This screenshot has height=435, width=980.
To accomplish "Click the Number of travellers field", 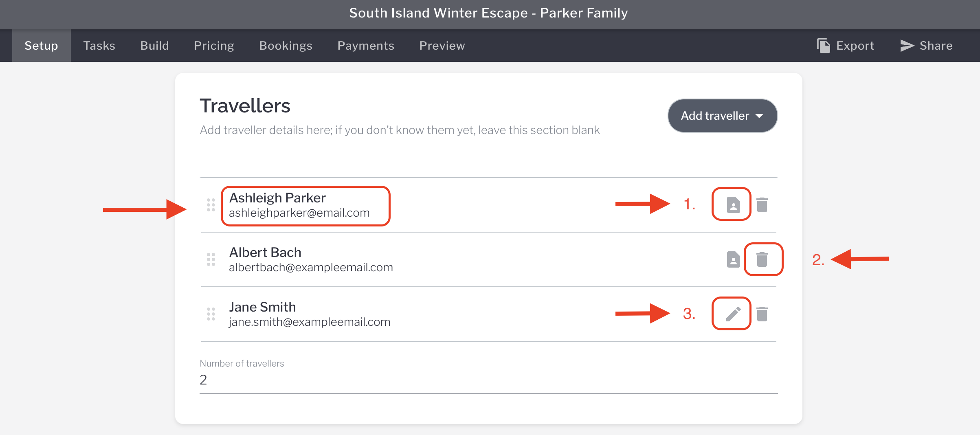I will [x=488, y=380].
